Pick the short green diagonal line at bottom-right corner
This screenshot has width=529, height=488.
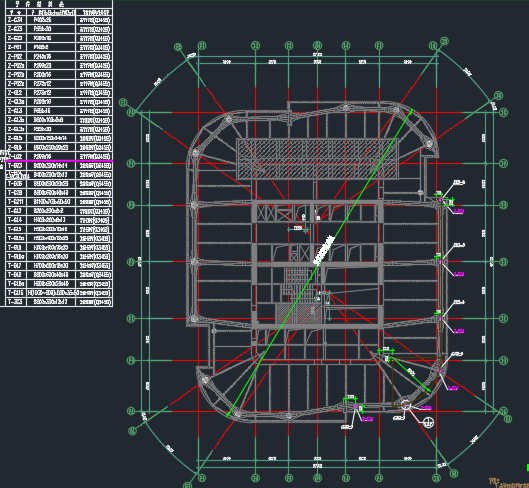(411, 374)
